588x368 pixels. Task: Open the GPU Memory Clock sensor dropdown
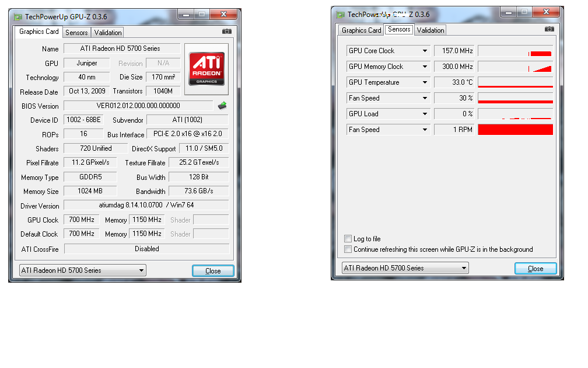(425, 67)
